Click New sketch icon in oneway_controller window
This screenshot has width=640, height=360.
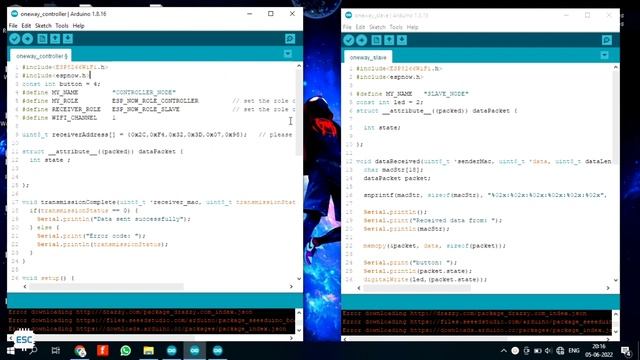(42, 39)
